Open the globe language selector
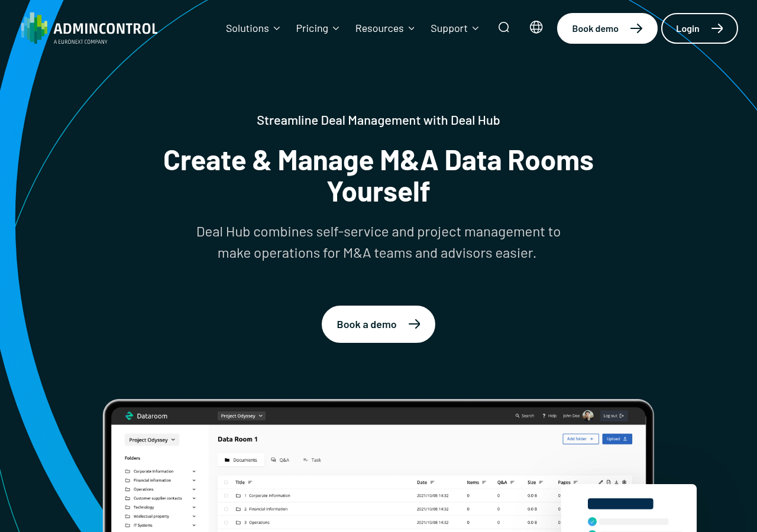The image size is (757, 532). [x=536, y=27]
